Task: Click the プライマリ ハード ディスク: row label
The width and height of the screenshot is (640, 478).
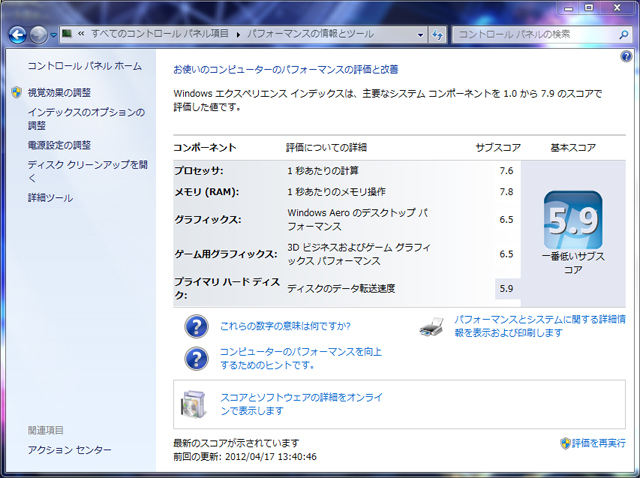Action: pos(227,288)
